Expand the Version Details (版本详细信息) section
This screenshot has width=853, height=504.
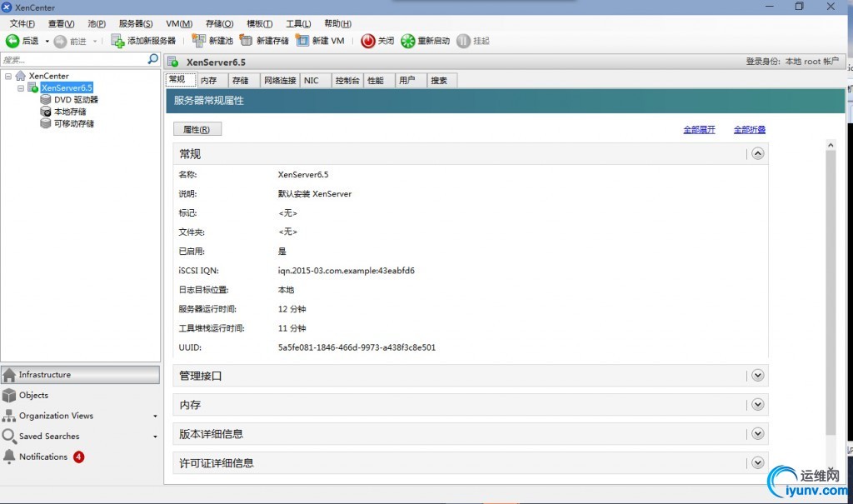click(x=758, y=434)
